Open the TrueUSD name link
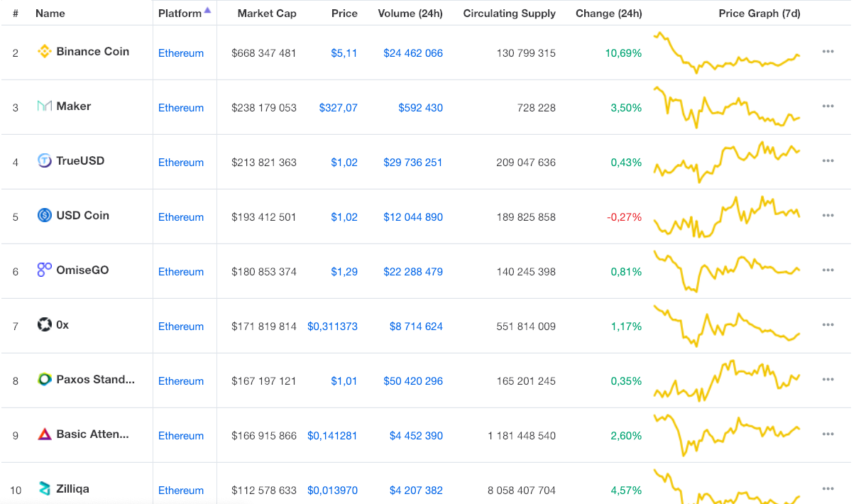Screen dimensions: 856x504 80,160
